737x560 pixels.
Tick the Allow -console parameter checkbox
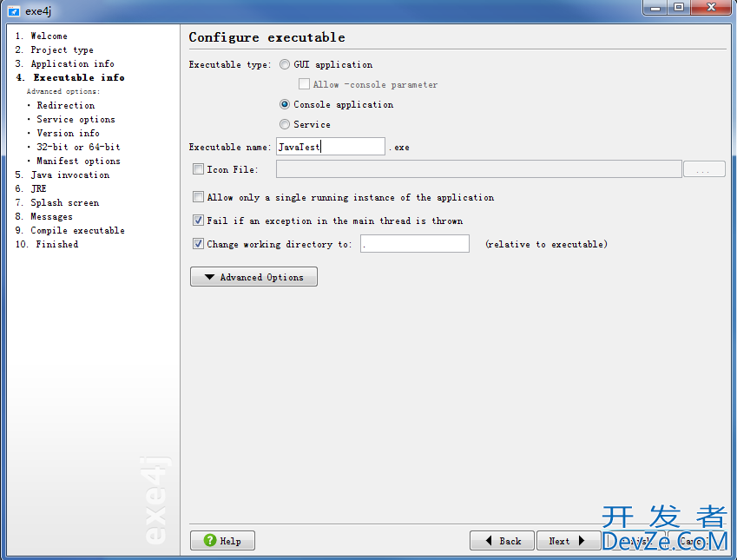tap(304, 84)
